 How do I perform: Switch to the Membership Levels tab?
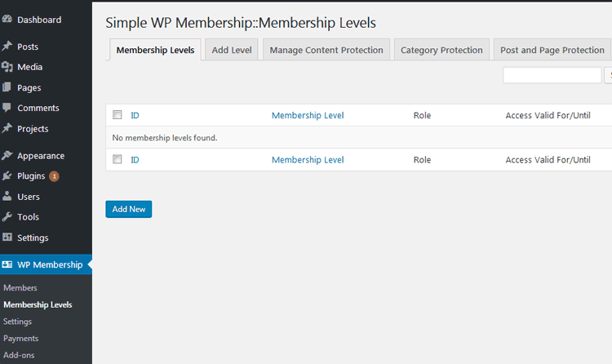coord(155,50)
